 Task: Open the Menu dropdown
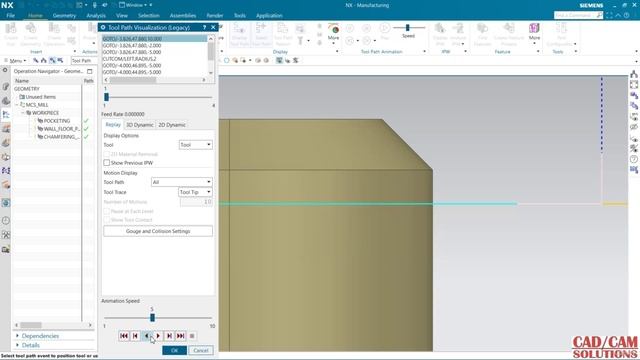click(x=16, y=60)
